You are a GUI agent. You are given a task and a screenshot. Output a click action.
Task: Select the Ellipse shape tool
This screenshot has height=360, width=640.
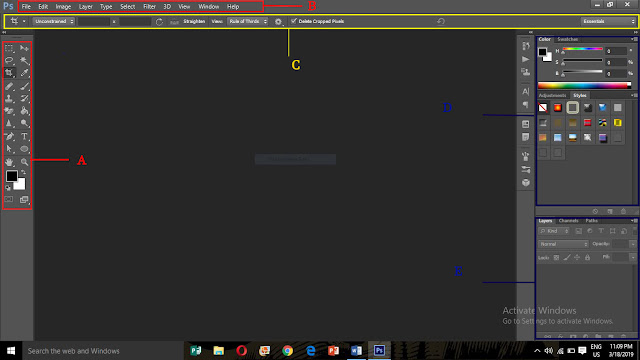(24, 149)
